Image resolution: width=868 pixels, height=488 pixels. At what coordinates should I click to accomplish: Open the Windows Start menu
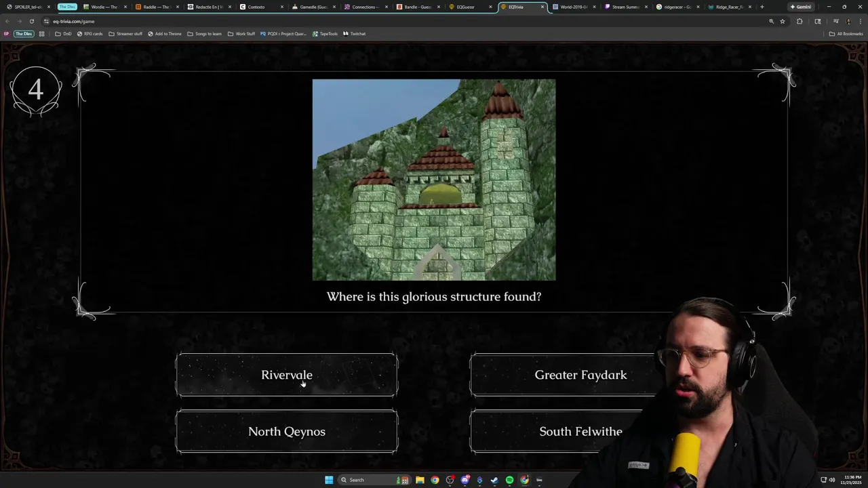pos(329,480)
